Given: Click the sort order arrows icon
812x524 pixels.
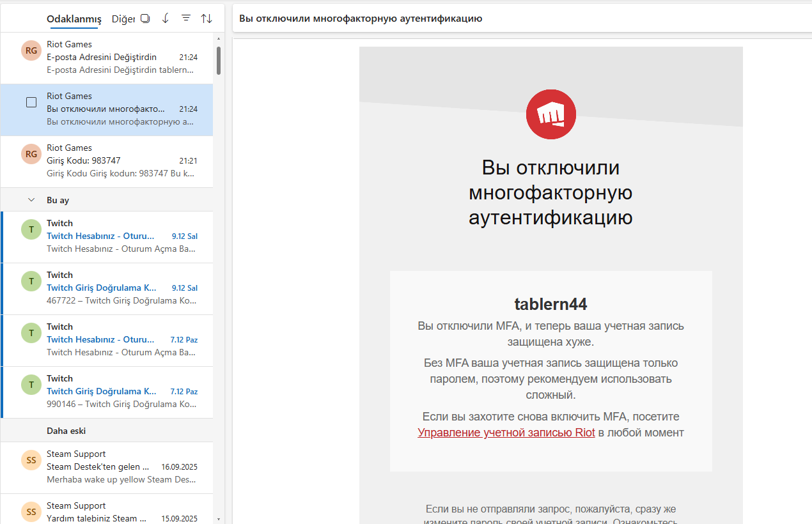Looking at the screenshot, I should click(207, 19).
